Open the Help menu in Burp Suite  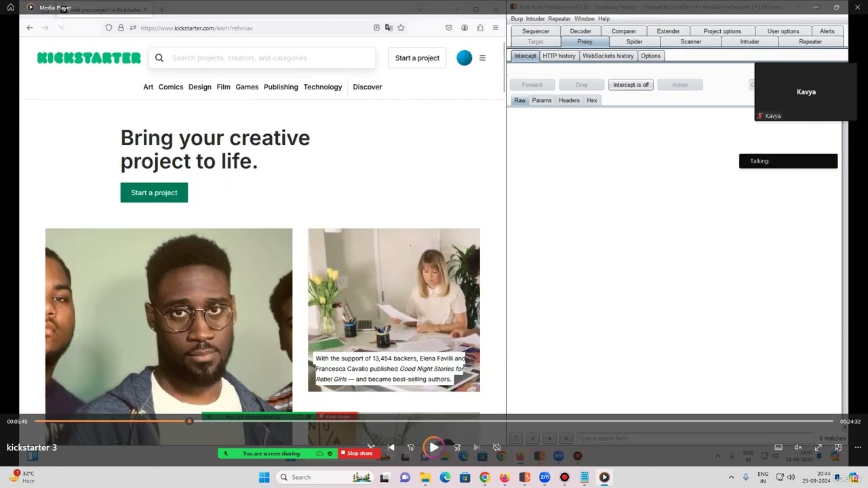point(604,19)
